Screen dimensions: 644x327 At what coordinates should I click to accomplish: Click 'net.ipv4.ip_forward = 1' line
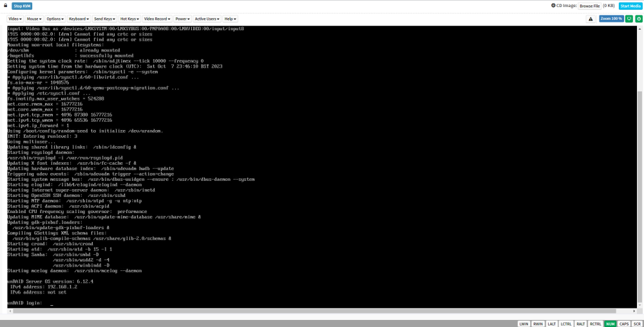tap(38, 125)
